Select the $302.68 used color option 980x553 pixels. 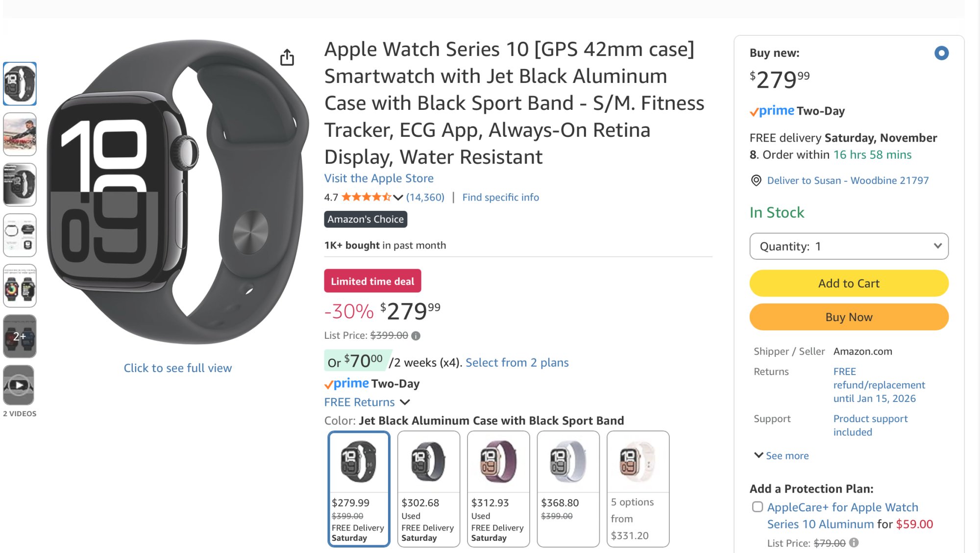[x=428, y=488]
